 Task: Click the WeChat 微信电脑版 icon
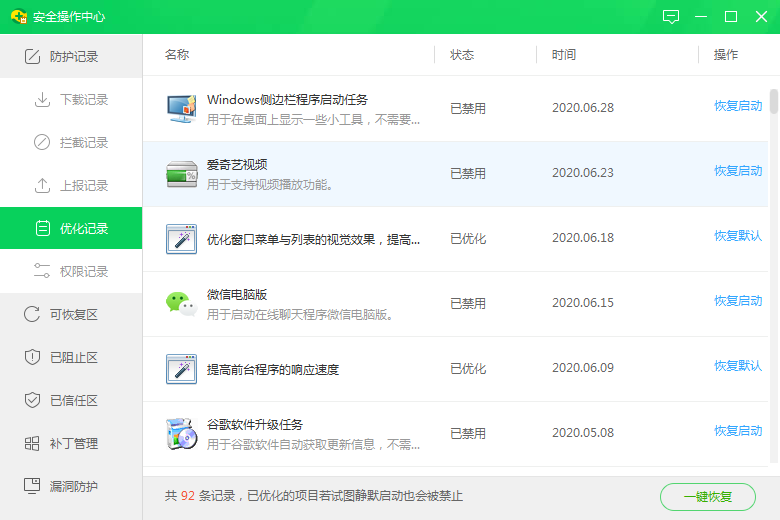click(x=181, y=304)
